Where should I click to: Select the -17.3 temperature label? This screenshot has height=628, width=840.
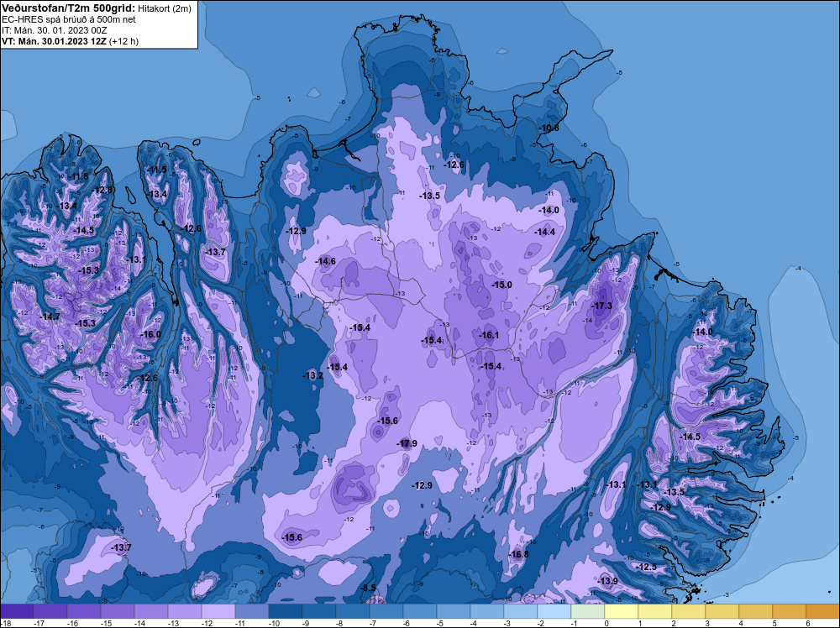coord(601,306)
